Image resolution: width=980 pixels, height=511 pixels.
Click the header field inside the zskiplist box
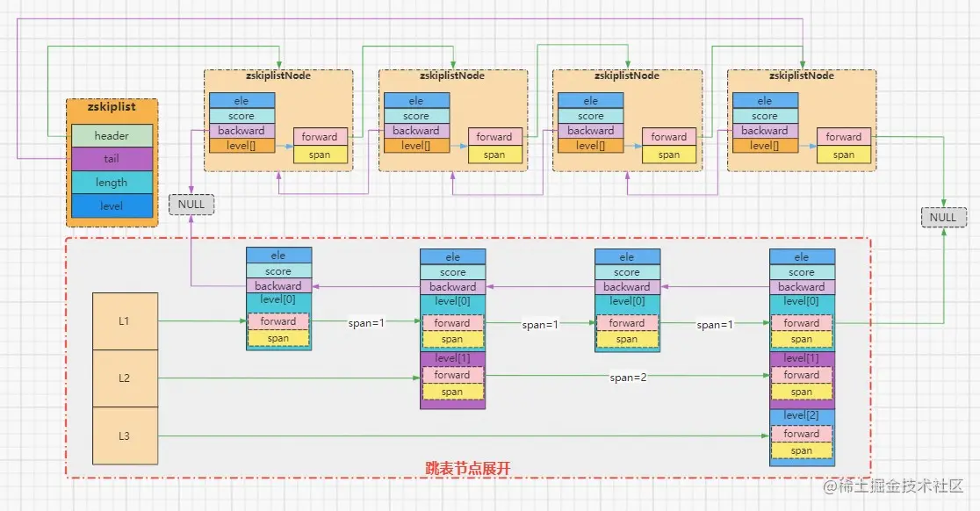pos(112,137)
